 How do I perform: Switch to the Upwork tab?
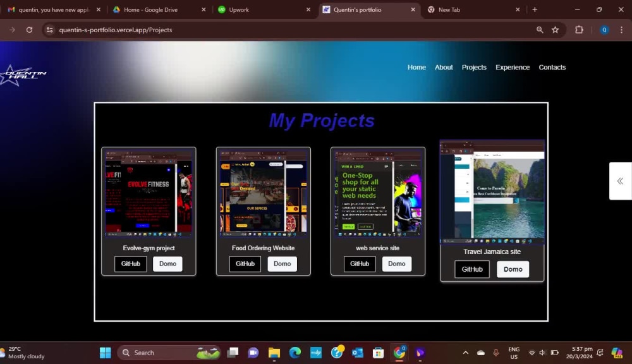[x=263, y=9]
